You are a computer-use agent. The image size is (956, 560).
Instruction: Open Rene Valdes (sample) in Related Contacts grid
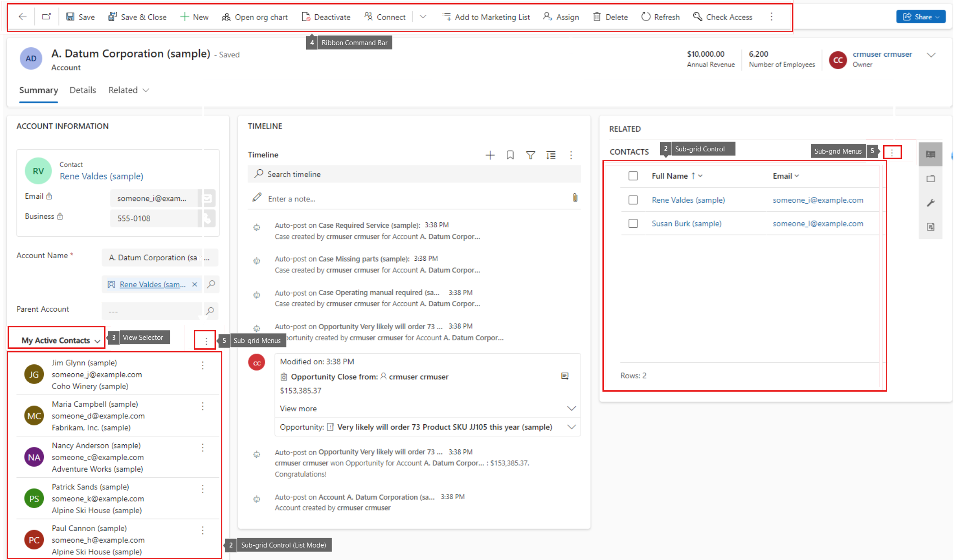[x=688, y=200]
